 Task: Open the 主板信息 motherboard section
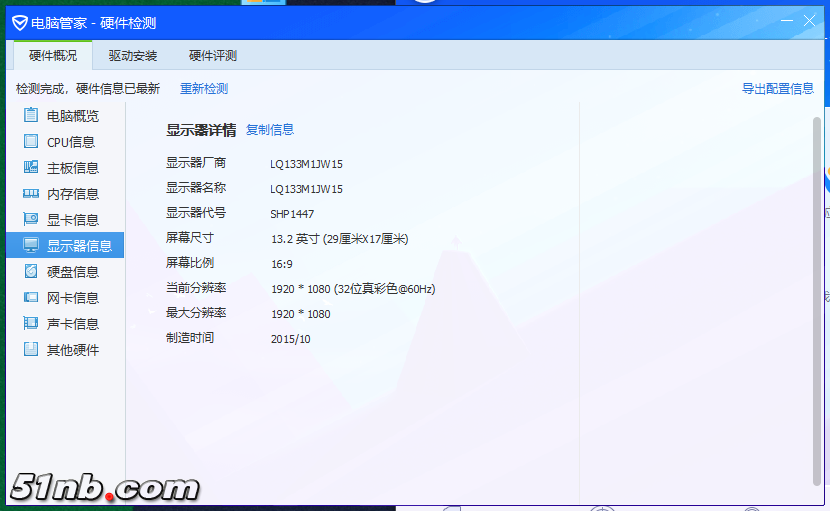pos(72,168)
